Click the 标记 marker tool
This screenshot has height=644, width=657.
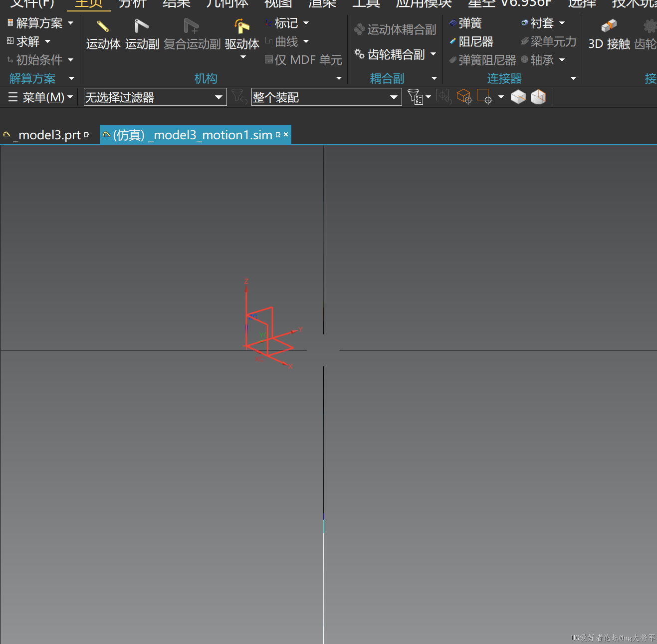tap(282, 23)
